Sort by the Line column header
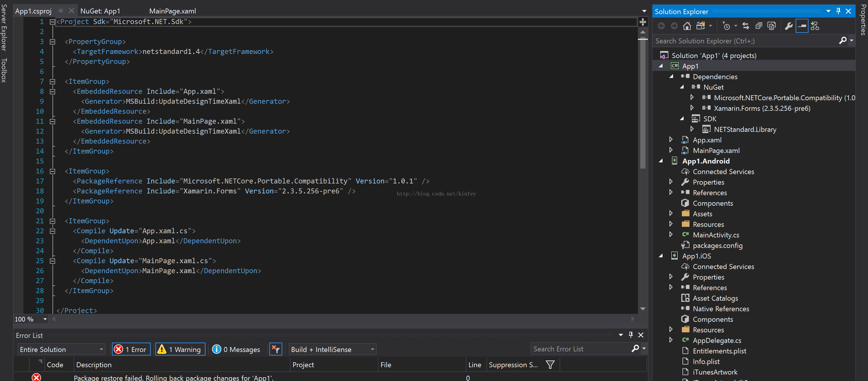 click(476, 365)
